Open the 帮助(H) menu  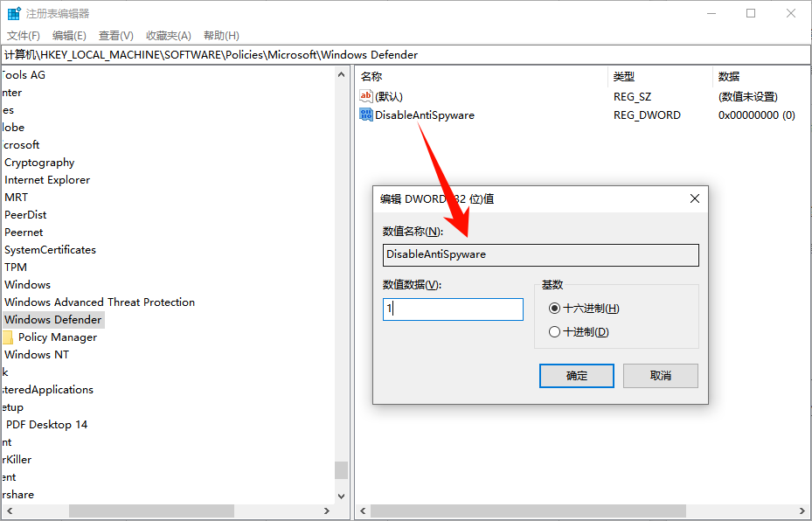click(221, 36)
